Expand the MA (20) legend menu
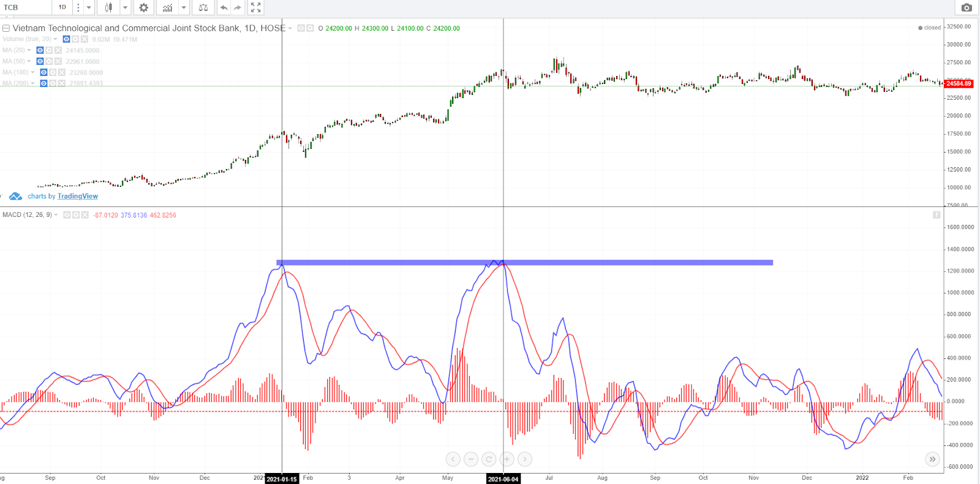This screenshot has width=980, height=484. (29, 50)
